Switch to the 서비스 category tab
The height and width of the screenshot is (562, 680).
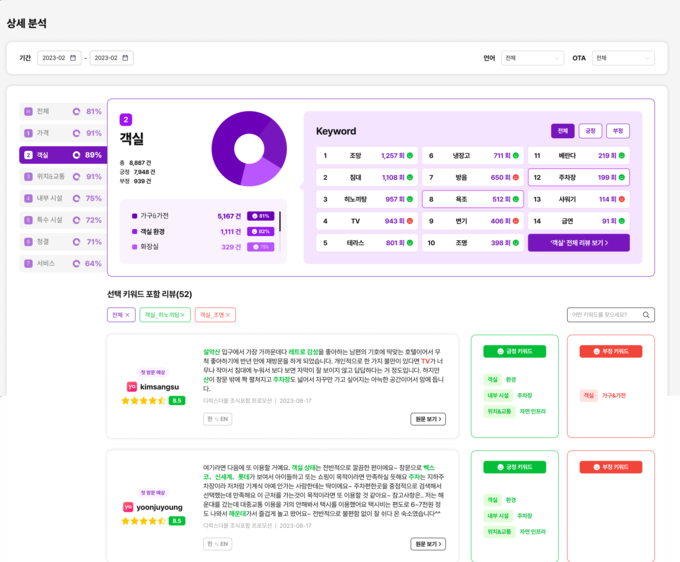(x=63, y=263)
